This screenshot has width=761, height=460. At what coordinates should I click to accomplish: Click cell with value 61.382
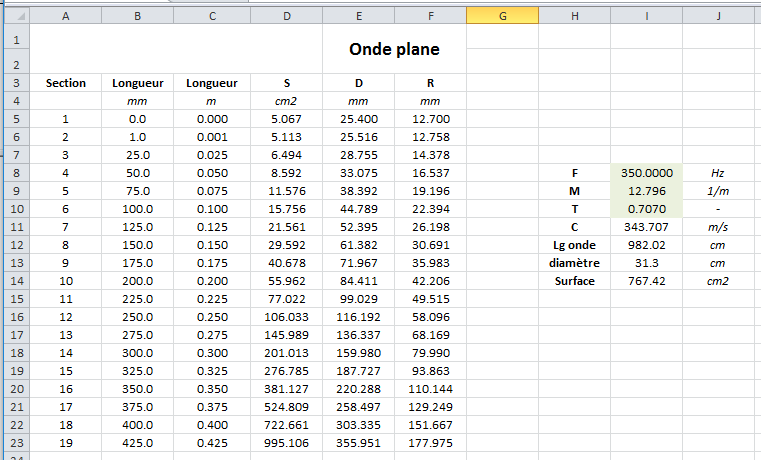click(x=359, y=245)
